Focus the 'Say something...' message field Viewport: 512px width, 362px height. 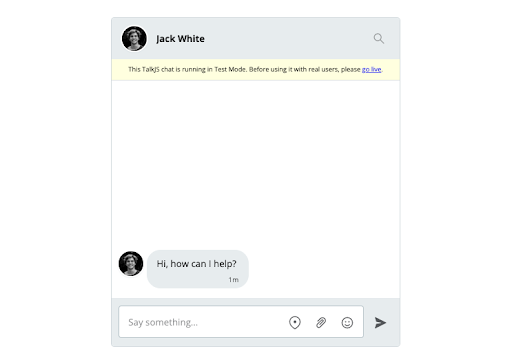pyautogui.click(x=241, y=322)
